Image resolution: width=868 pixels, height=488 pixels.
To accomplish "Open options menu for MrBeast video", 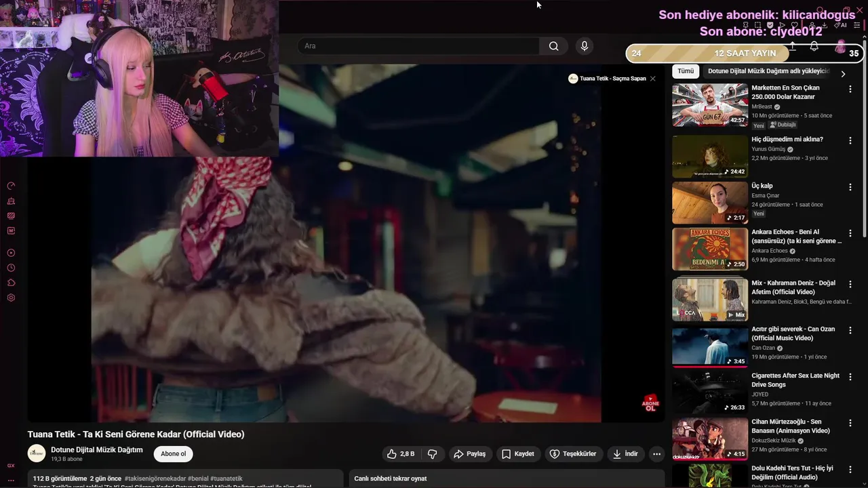I will 850,89.
